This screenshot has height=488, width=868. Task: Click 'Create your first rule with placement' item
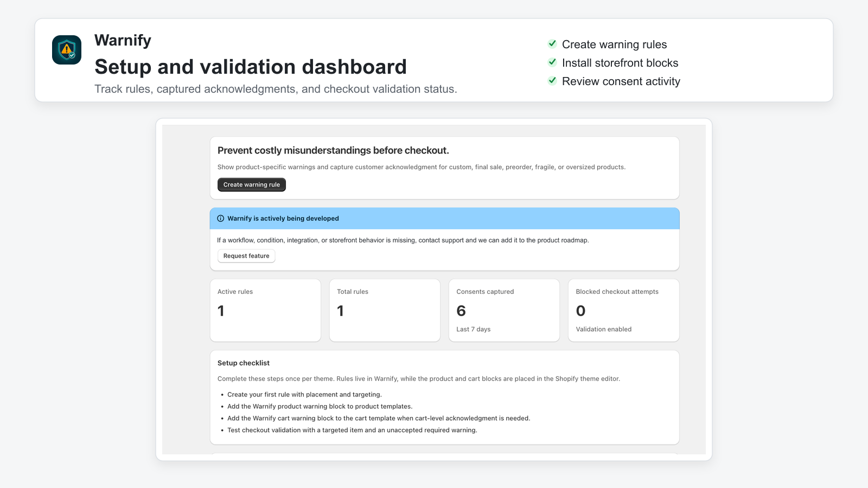tap(304, 395)
